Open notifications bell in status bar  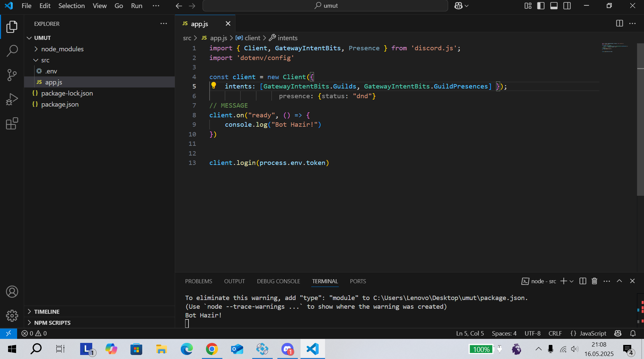coord(633,333)
